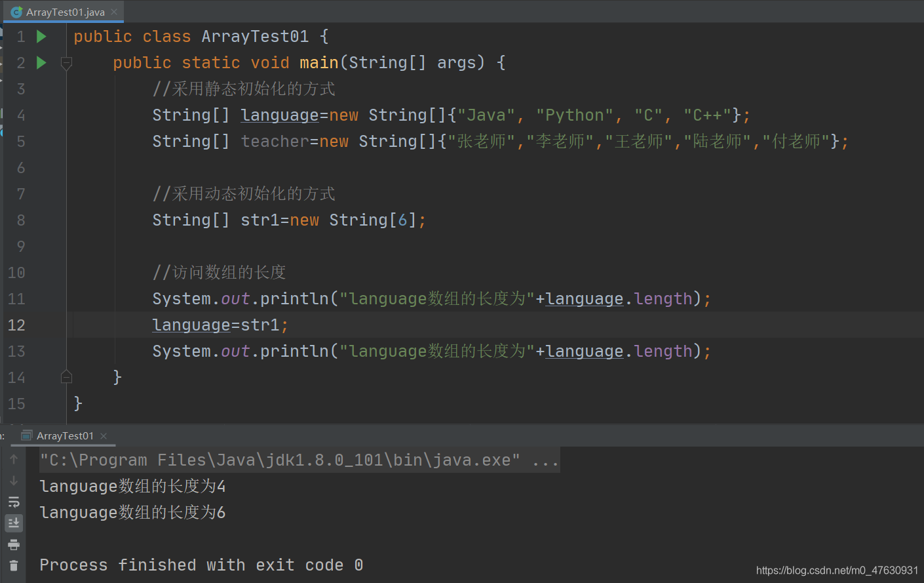The image size is (924, 583).
Task: Click the string "Java" on line 4
Action: tap(486, 115)
